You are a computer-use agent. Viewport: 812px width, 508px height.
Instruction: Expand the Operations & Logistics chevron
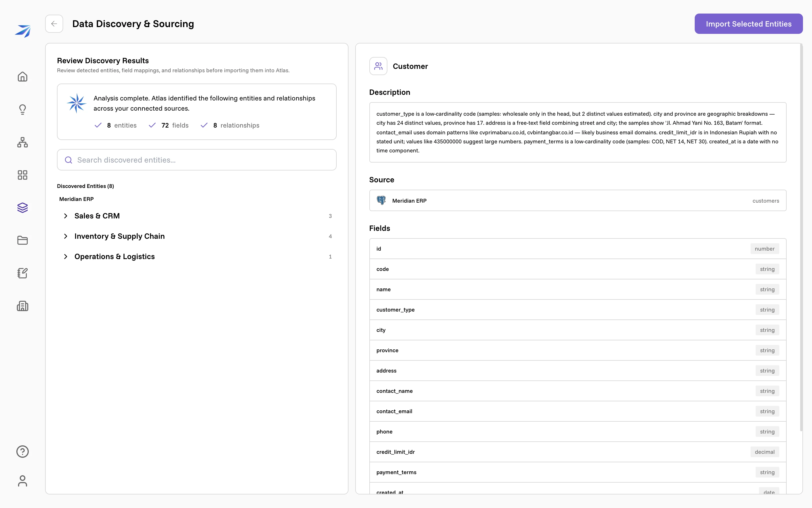(66, 257)
